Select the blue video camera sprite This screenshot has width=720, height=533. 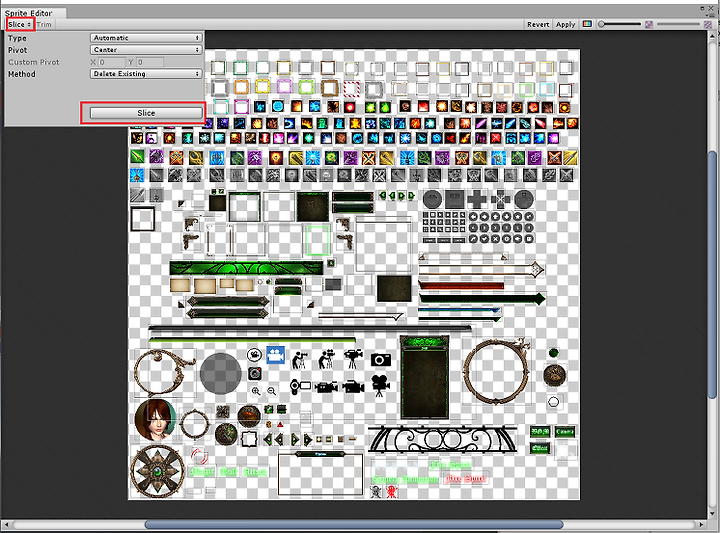[275, 355]
